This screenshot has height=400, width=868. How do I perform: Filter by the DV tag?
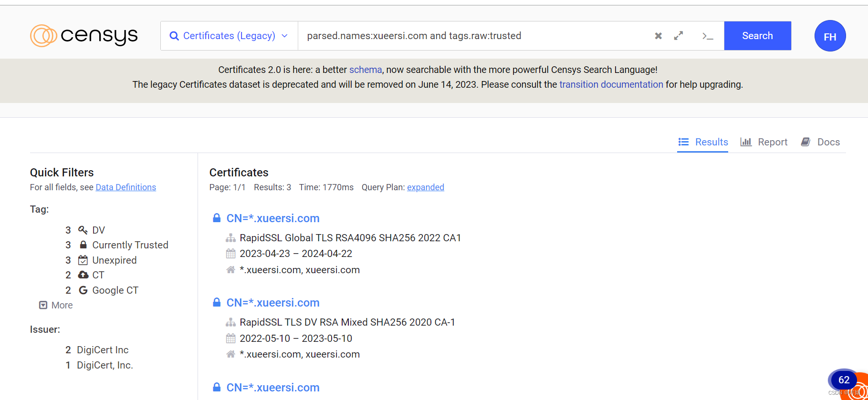[98, 230]
